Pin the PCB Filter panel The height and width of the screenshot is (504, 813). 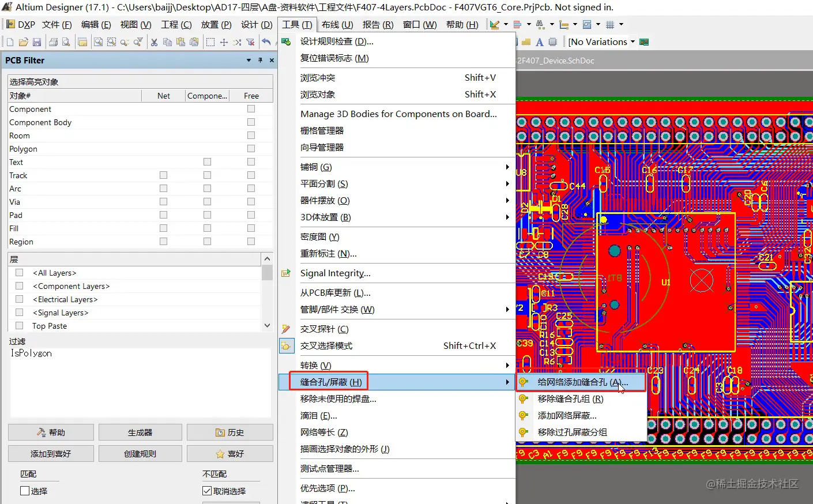pyautogui.click(x=260, y=60)
